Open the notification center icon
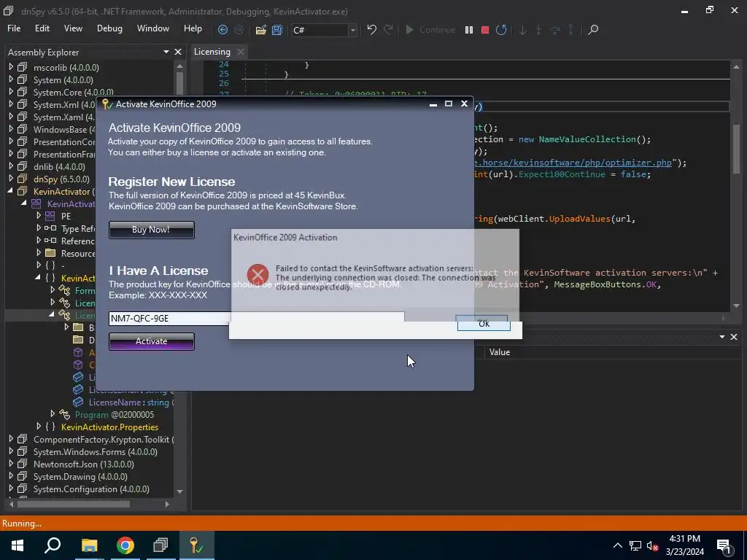This screenshot has width=747, height=560. (724, 547)
